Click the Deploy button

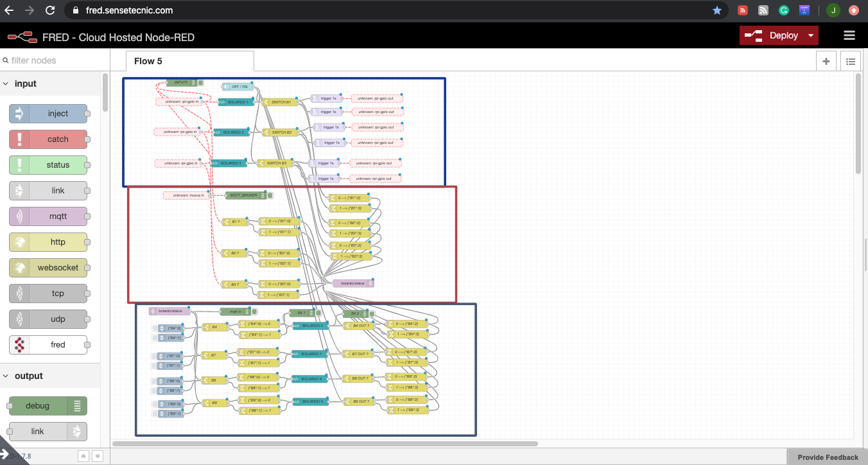(x=777, y=35)
